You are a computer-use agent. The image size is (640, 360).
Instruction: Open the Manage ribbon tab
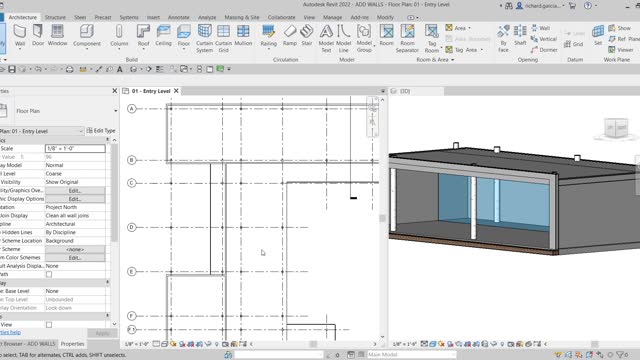click(332, 17)
